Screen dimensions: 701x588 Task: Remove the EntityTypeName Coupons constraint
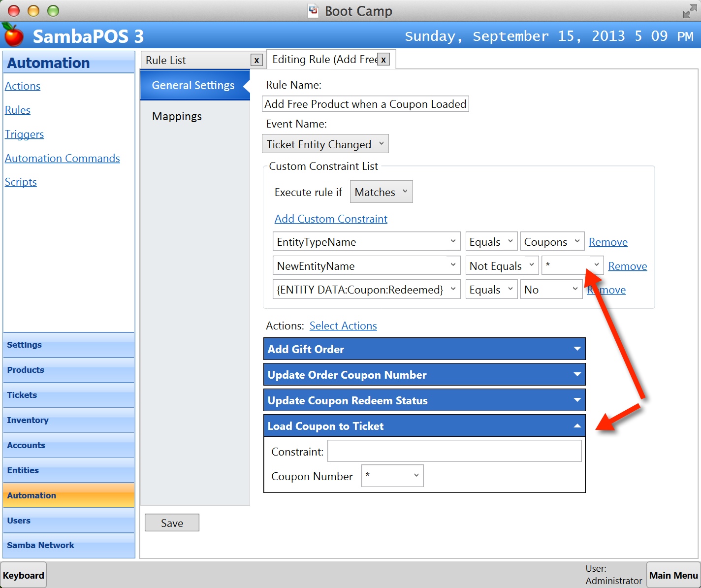pyautogui.click(x=608, y=242)
